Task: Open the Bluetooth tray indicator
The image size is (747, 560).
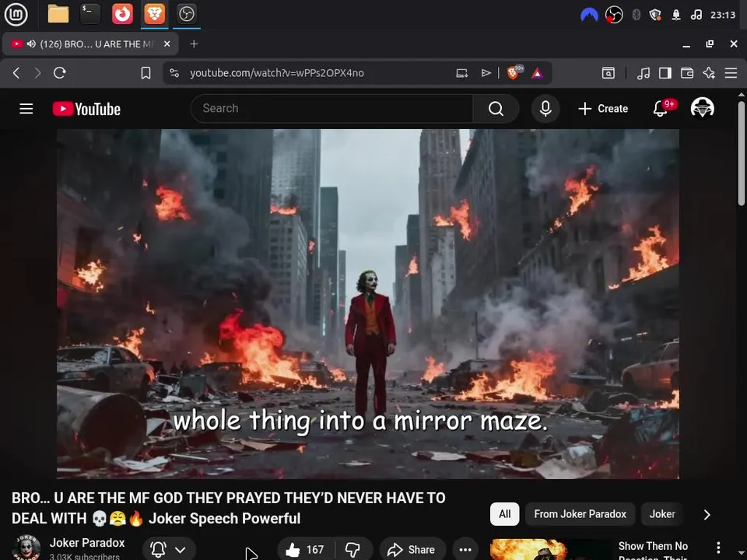Action: [636, 16]
